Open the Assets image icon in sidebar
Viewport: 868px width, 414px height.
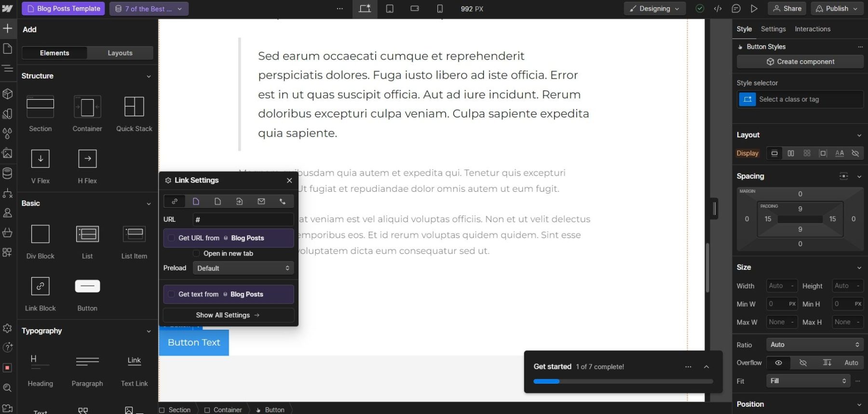point(8,153)
